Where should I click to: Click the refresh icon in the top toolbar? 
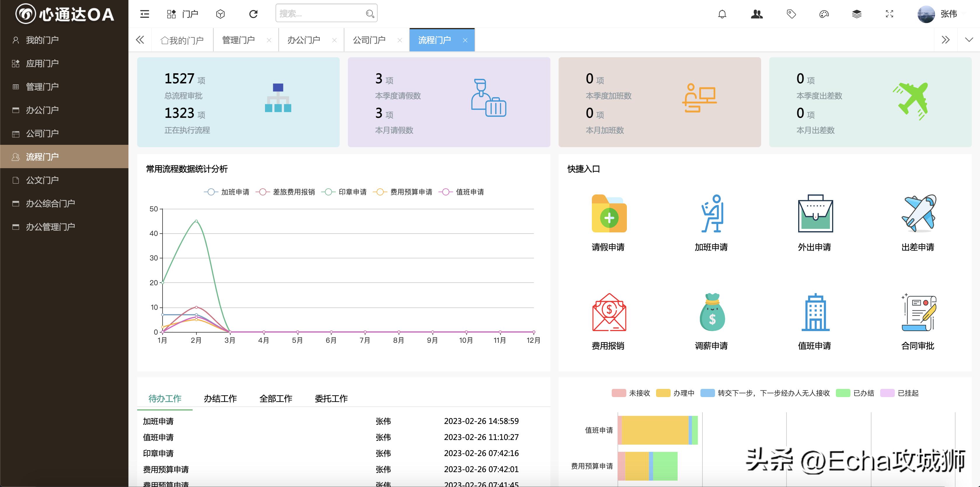tap(253, 14)
